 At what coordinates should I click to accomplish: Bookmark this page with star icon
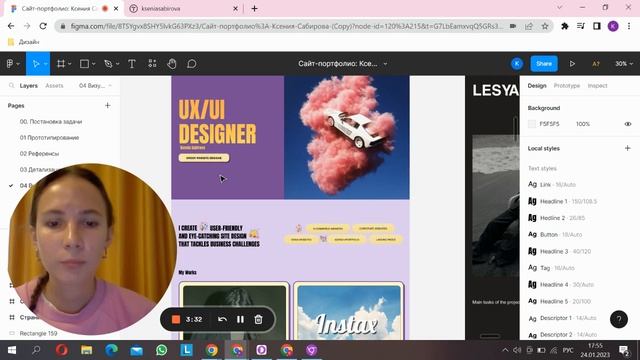coord(545,26)
